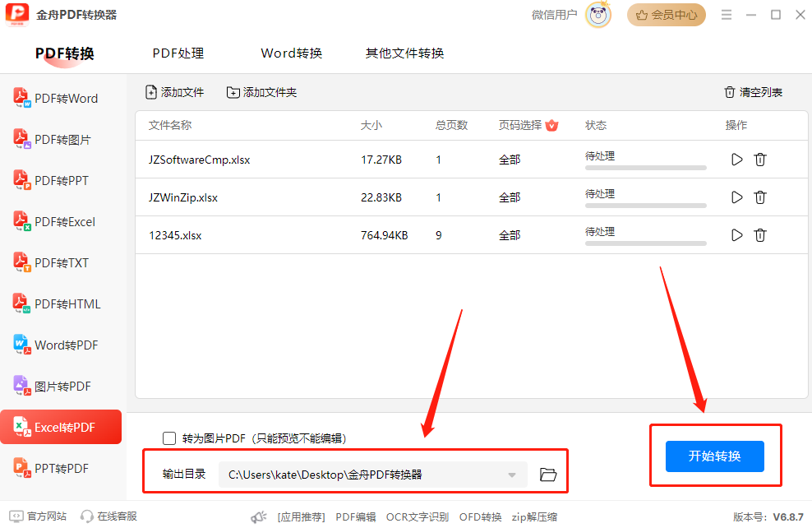This screenshot has width=812, height=528.
Task: Click progress bar of 12345.xlsx
Action: coord(646,243)
